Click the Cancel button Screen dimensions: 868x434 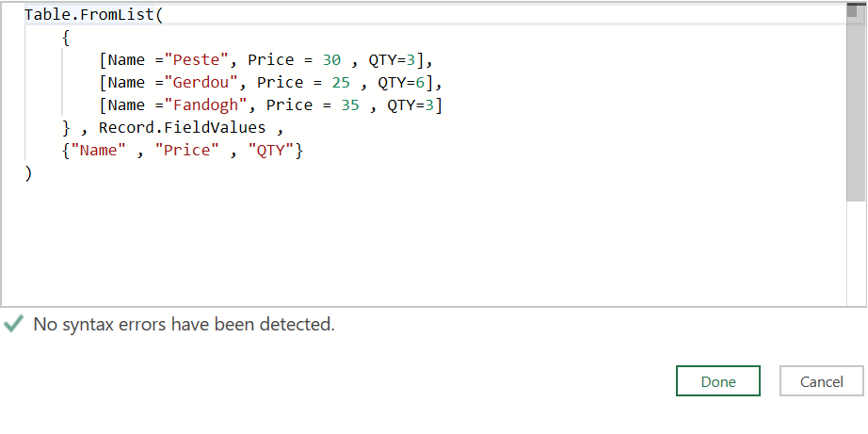pyautogui.click(x=822, y=381)
